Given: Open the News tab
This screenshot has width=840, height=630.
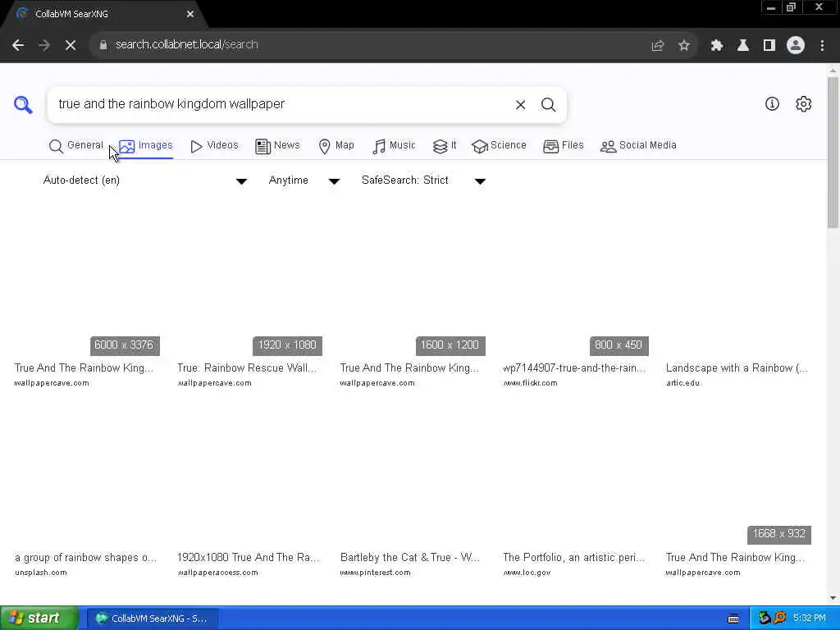Looking at the screenshot, I should tap(277, 146).
